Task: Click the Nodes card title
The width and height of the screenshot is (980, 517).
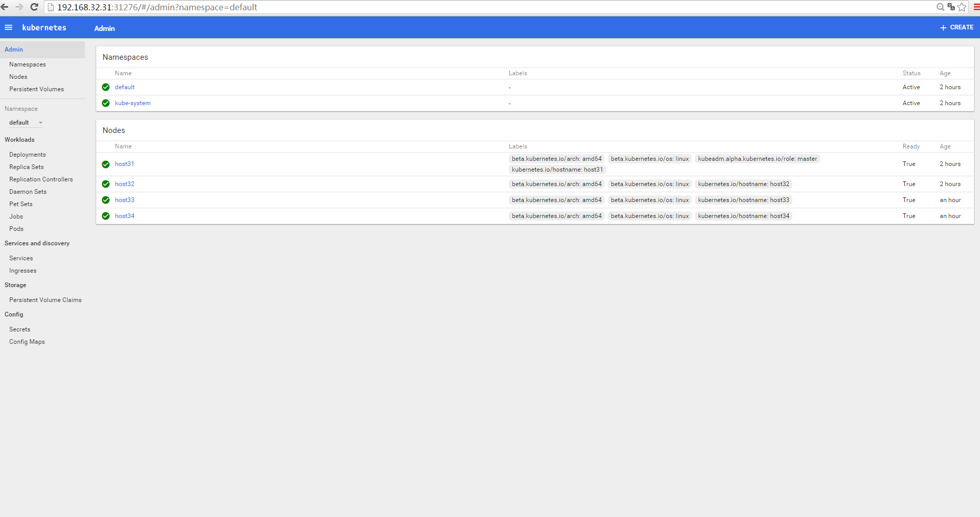Action: pos(114,130)
